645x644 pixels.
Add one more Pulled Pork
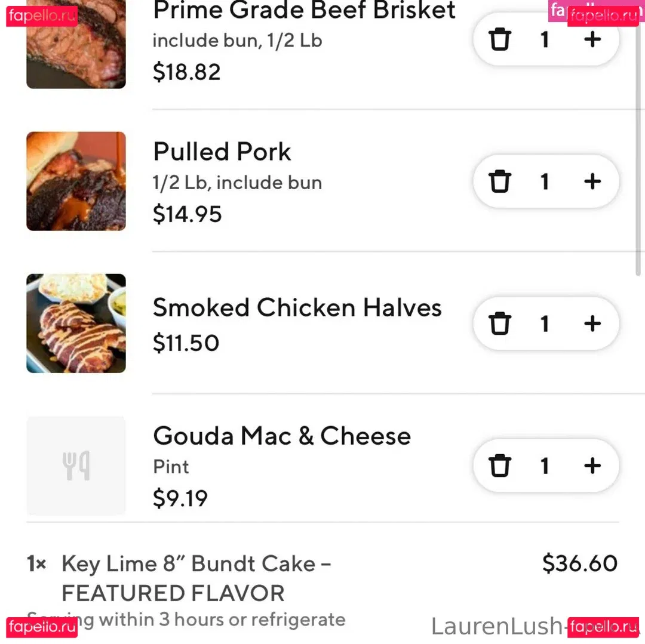point(592,181)
